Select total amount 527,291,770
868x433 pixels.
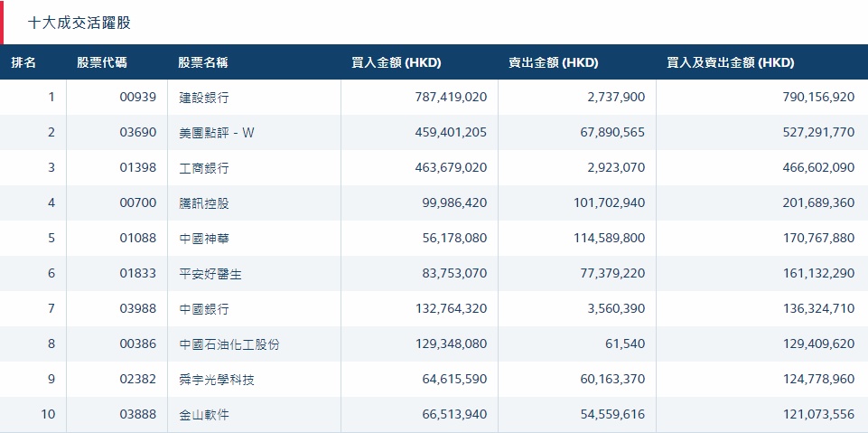coord(818,133)
